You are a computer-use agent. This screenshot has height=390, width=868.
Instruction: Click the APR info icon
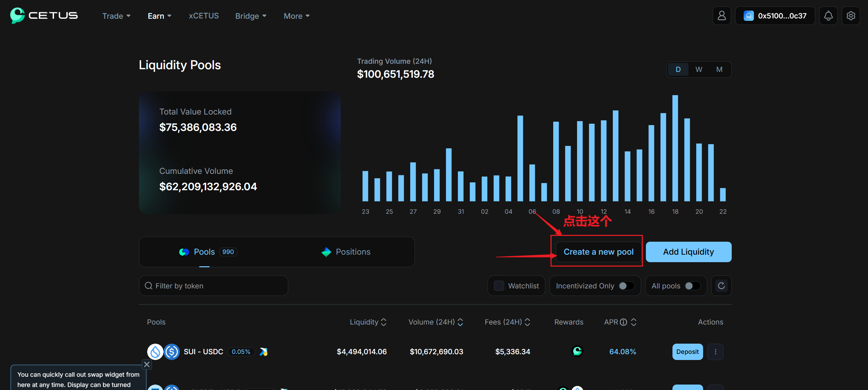point(623,322)
